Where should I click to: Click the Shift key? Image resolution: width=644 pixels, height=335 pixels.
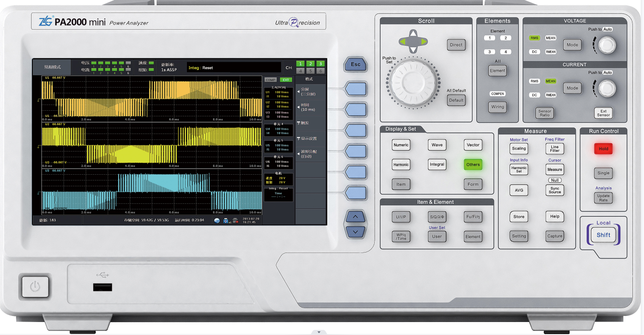(x=603, y=235)
